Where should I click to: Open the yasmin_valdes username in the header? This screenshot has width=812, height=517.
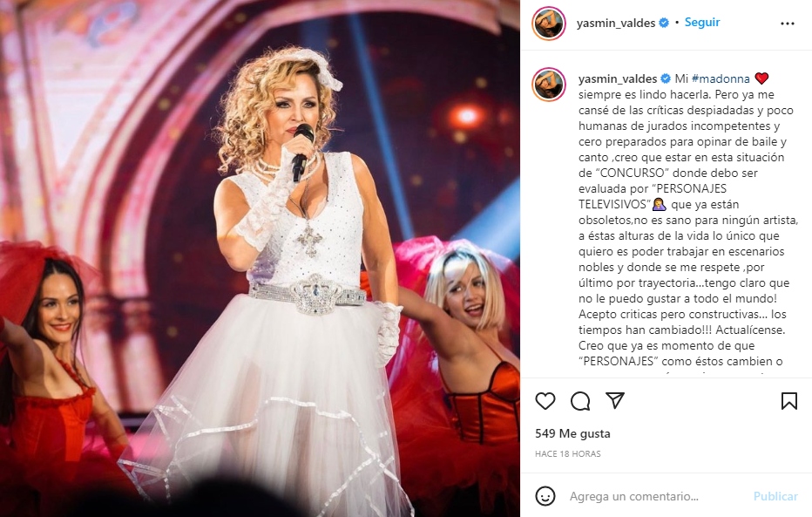coord(616,24)
